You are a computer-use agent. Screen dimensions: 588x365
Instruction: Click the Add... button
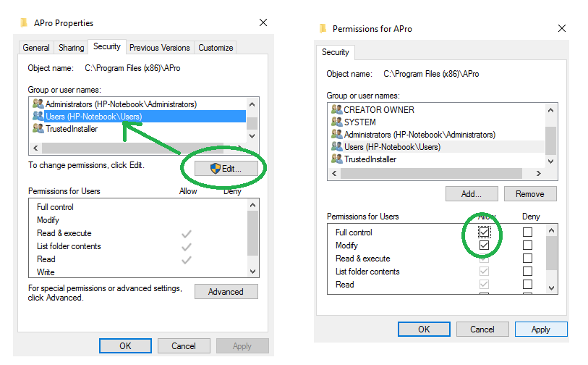[x=471, y=194]
